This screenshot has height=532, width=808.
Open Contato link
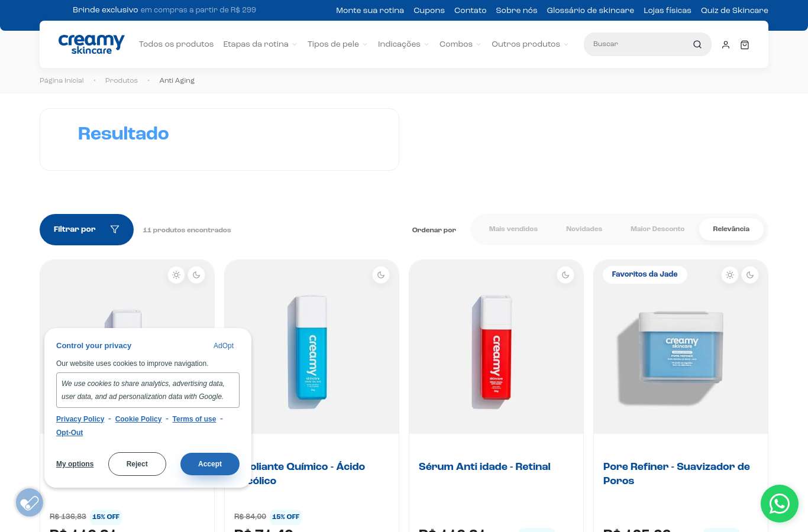tap(470, 11)
